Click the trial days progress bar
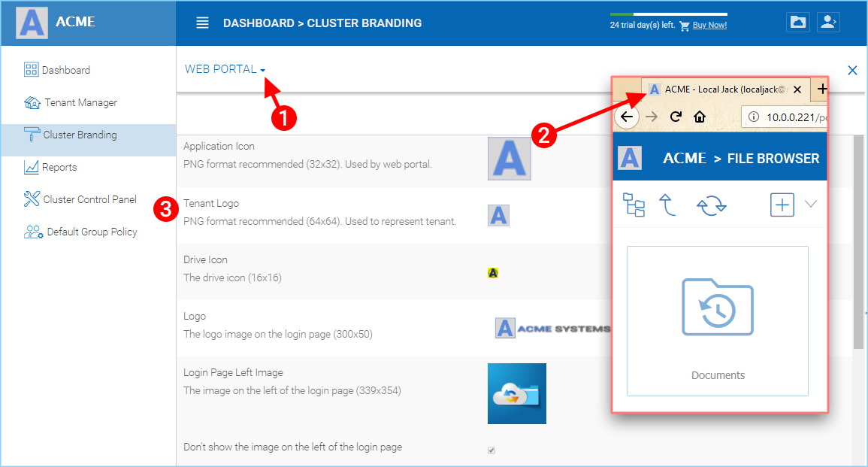Image resolution: width=868 pixels, height=467 pixels. (668, 14)
